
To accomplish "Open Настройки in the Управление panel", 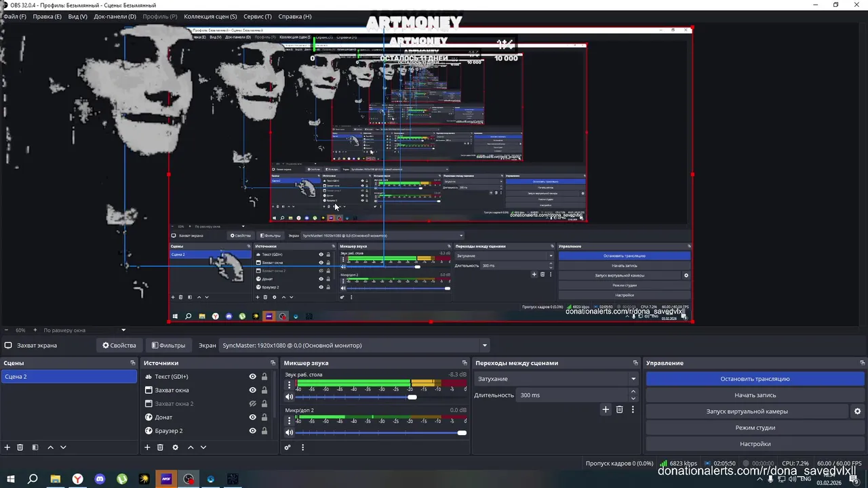I will pyautogui.click(x=755, y=444).
